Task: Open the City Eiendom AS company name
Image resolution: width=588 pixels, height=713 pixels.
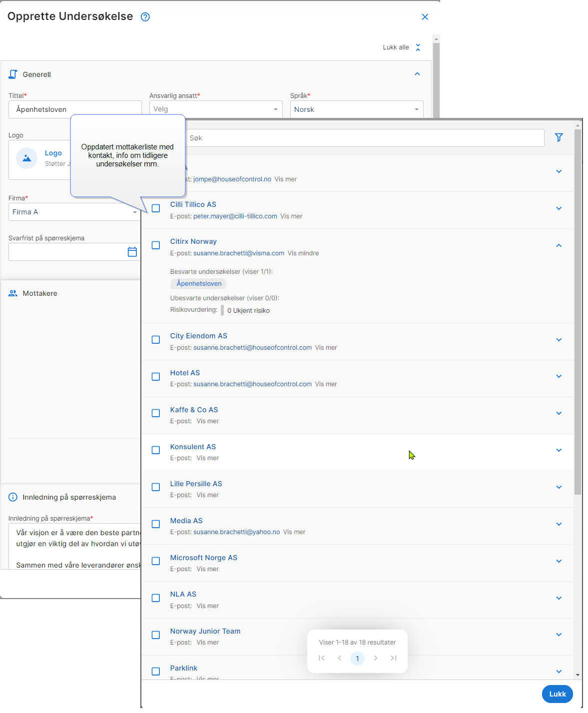Action: 199,336
